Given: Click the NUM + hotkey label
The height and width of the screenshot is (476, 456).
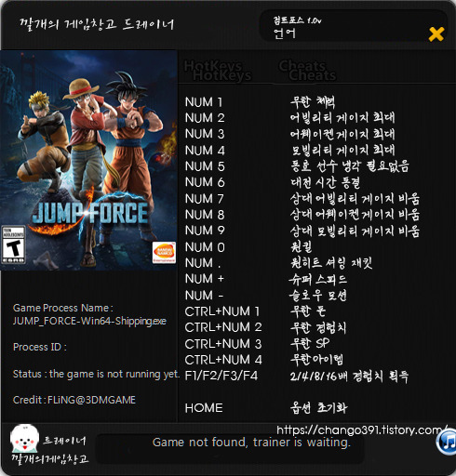Looking at the screenshot, I should [205, 279].
